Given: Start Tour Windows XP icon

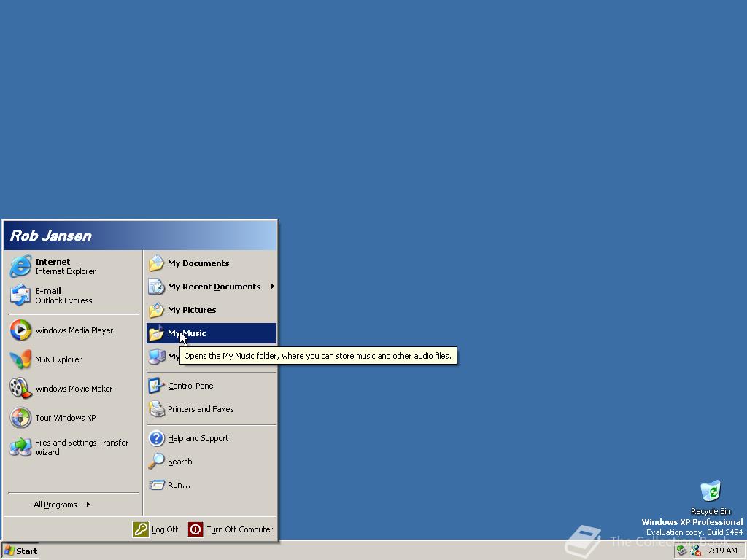Looking at the screenshot, I should tap(20, 418).
